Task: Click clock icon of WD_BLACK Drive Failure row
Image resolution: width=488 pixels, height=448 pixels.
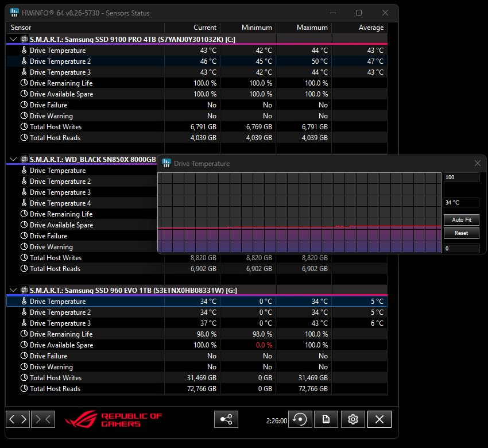Action: [x=24, y=235]
